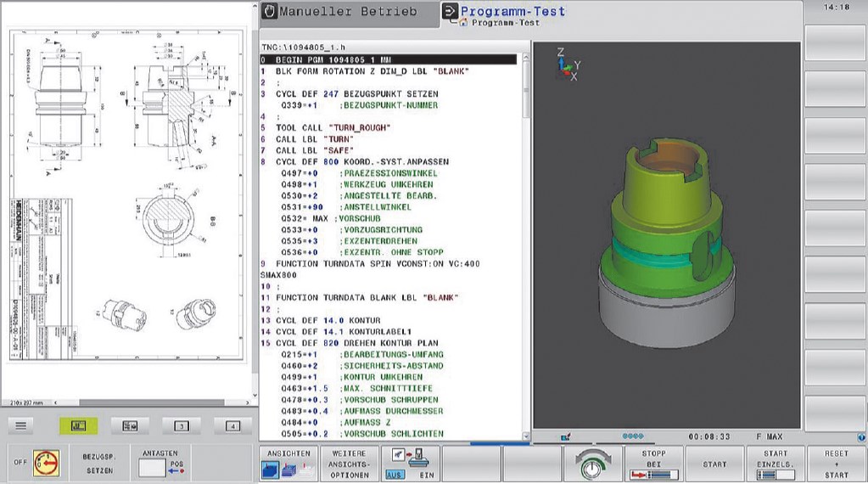Click the program list scroll-down arrow
Screen dimensions: 868x484
click(526, 435)
